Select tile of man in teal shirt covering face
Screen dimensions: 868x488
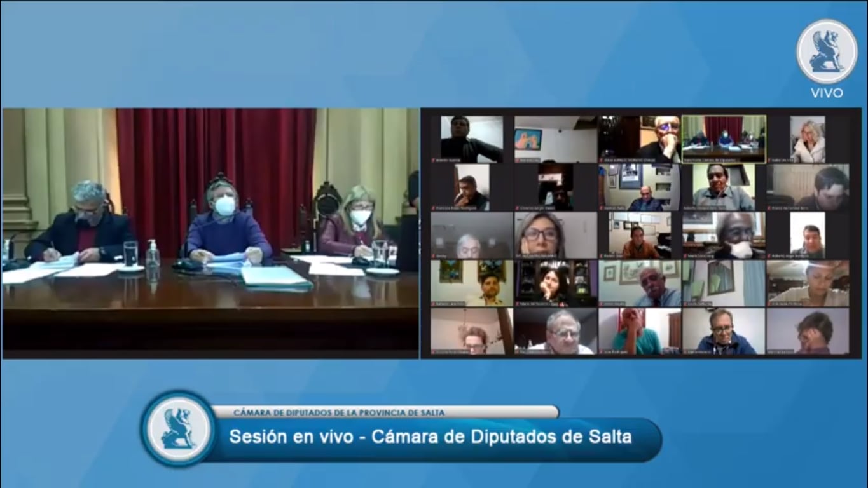click(x=639, y=331)
